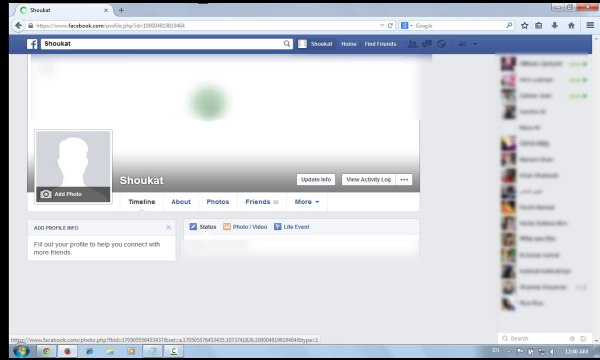Click the Shoukat profile link in header
The height and width of the screenshot is (360, 600).
click(316, 44)
